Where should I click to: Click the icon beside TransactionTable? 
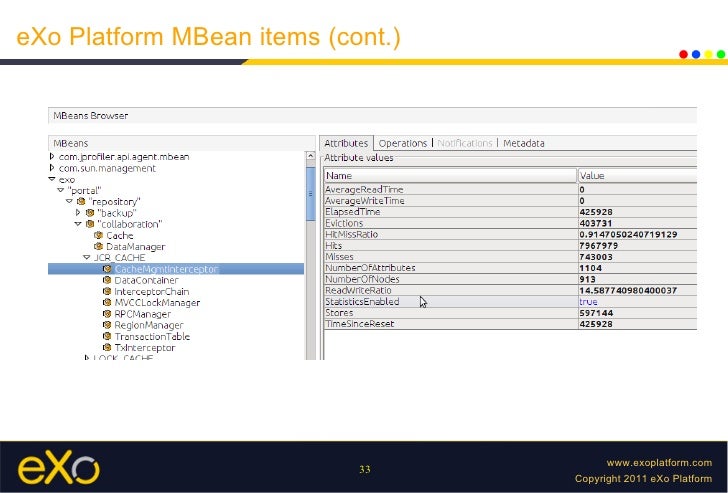[x=107, y=336]
